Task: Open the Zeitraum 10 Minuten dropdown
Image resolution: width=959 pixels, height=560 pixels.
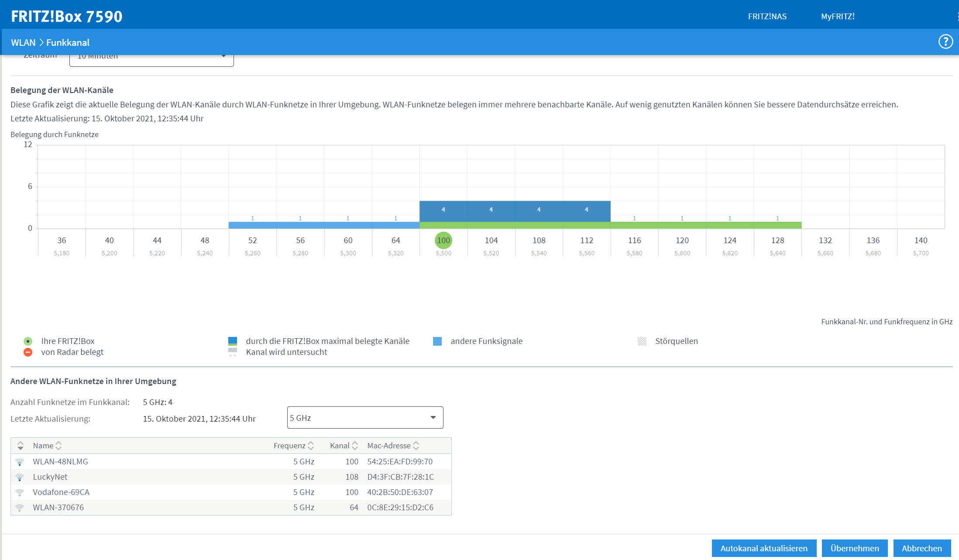Action: [x=151, y=60]
